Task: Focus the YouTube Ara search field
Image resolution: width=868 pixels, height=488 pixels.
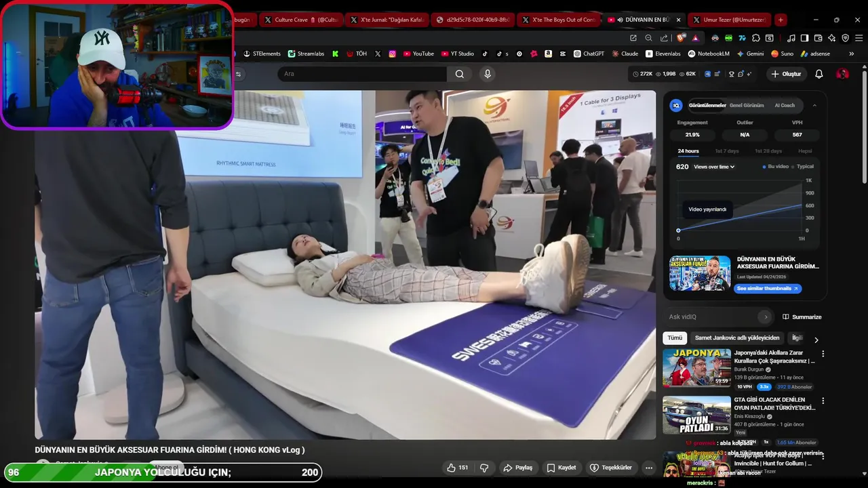Action: pos(362,74)
